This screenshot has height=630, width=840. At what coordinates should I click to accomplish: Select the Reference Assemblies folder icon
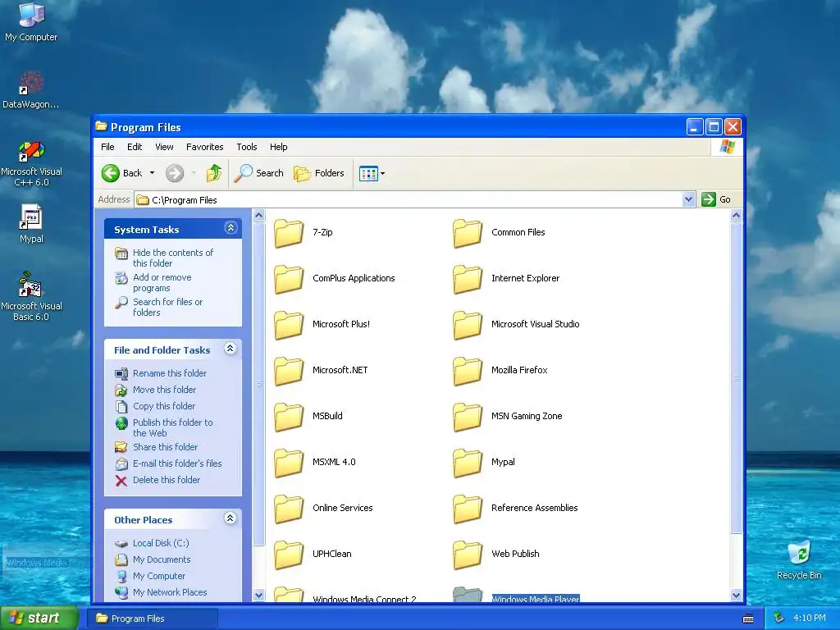467,509
